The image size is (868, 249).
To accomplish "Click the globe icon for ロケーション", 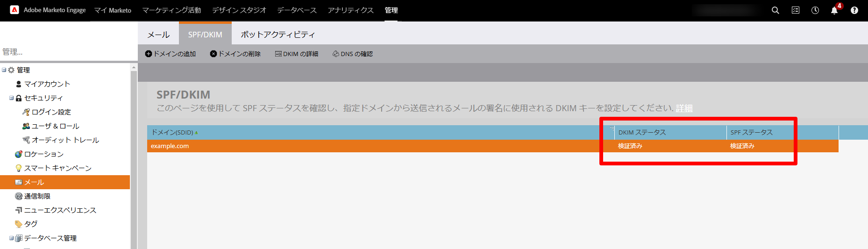I will click(x=19, y=154).
